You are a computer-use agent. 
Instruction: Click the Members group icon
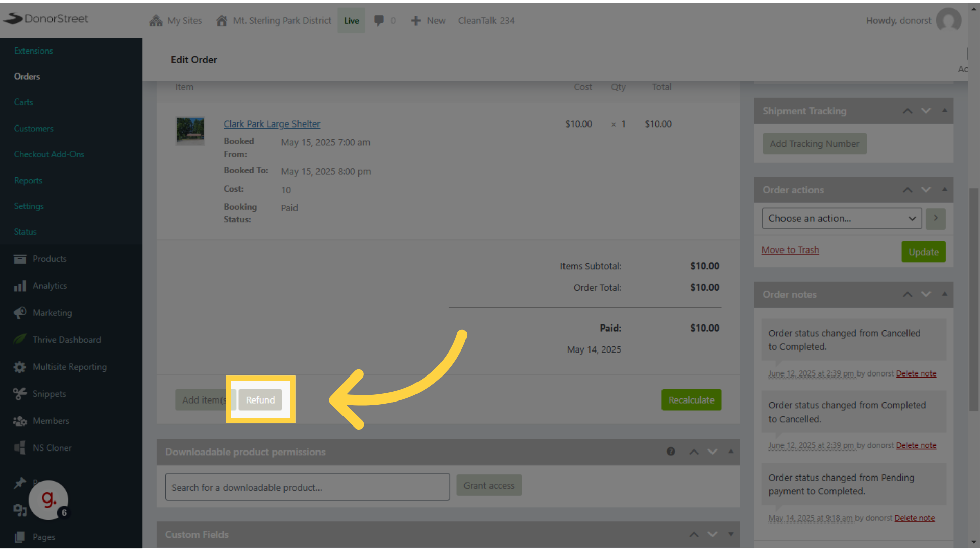(20, 421)
